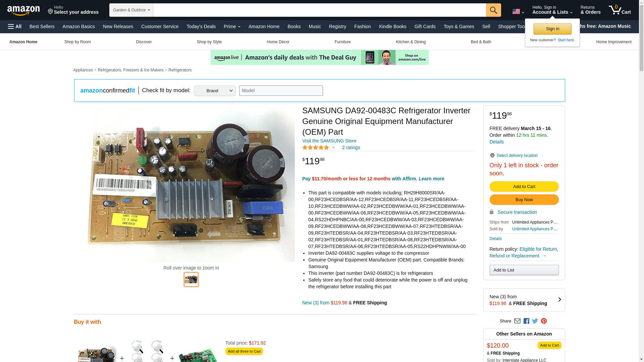The width and height of the screenshot is (644, 362).
Task: Change language via US flag selector
Action: point(518,11)
